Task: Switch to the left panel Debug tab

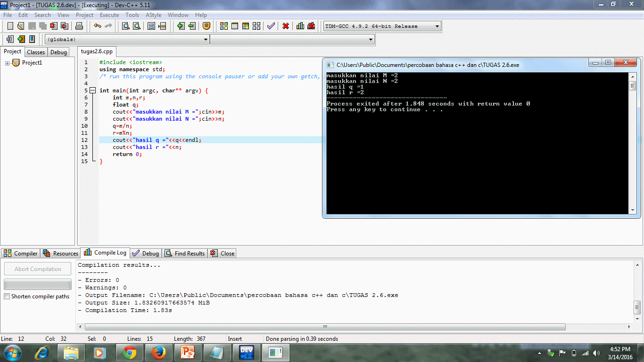Action: click(58, 52)
